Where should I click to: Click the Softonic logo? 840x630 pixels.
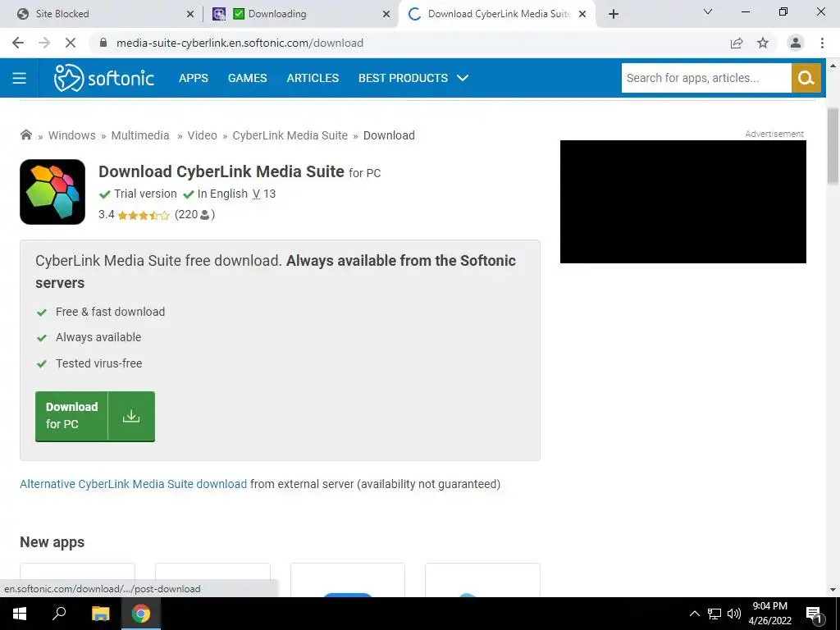tap(104, 78)
